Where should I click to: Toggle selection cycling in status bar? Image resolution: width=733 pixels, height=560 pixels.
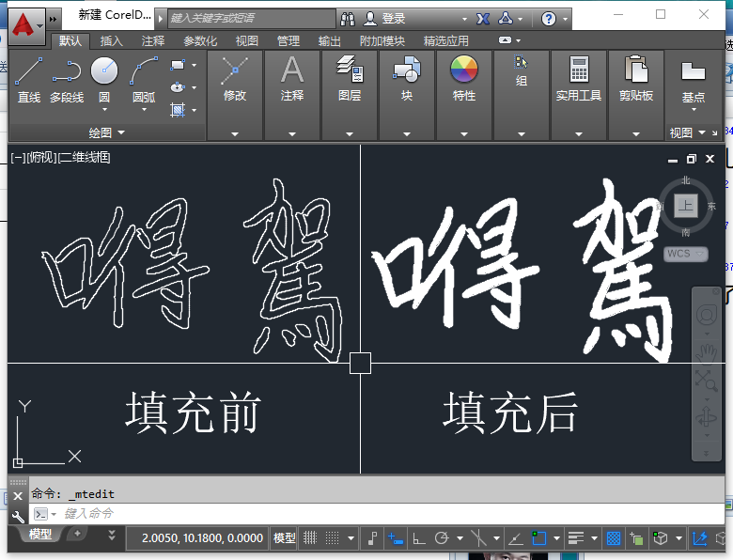636,538
